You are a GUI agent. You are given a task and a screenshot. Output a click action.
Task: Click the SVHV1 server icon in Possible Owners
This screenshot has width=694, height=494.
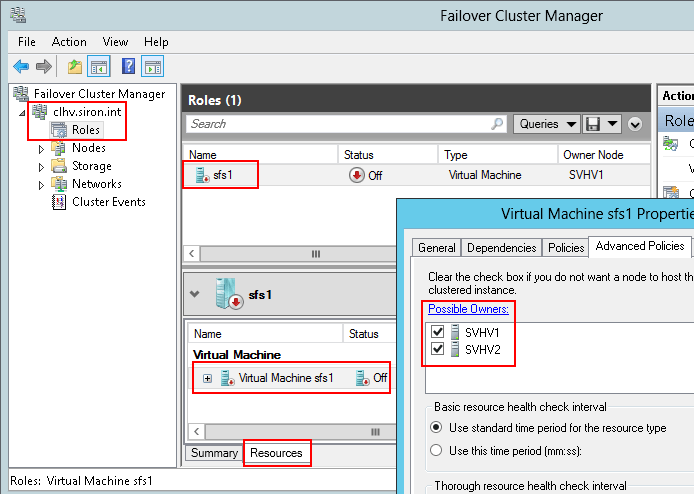click(455, 332)
